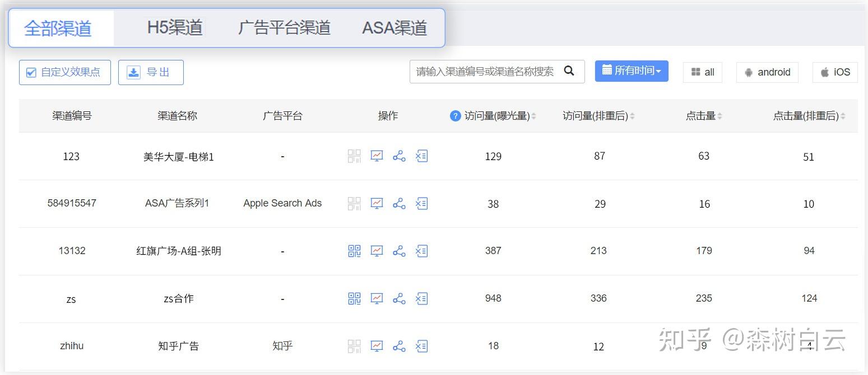Viewport: 868px width, 375px height.
Task: Sort by 访问量(排重后) using its arrows
Action: pyautogui.click(x=633, y=116)
